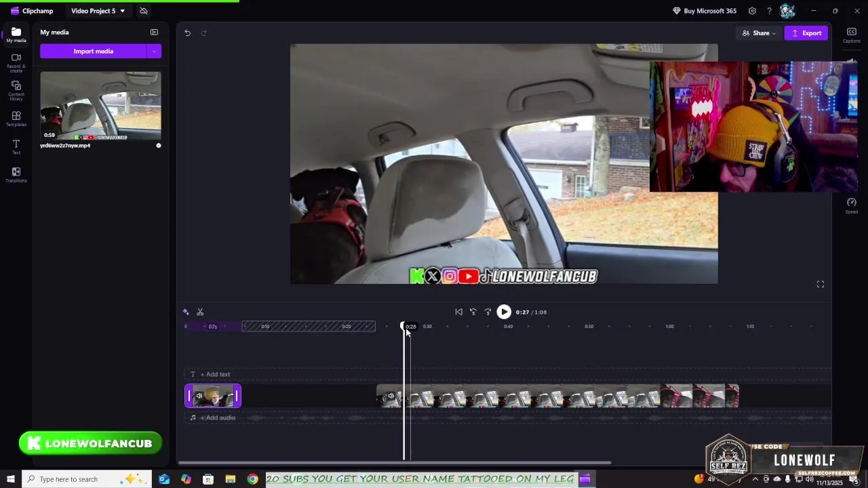Screen dimensions: 868x488
Task: Open the account profile avatar
Action: [x=787, y=11]
